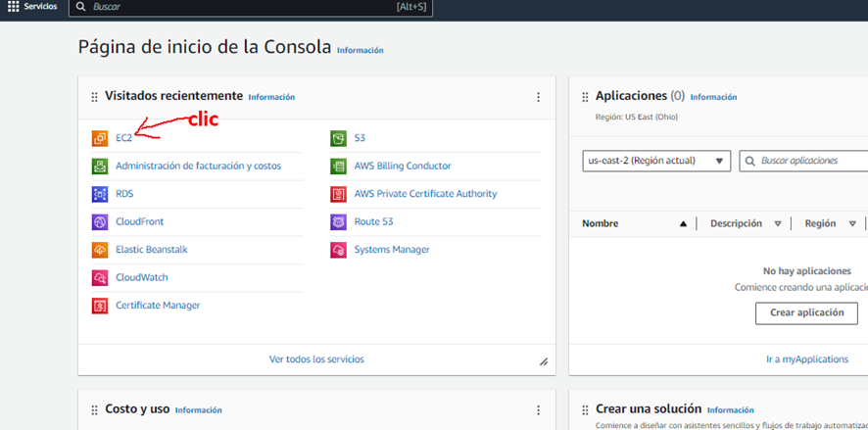868x430 pixels.
Task: Open the S3 link
Action: (360, 138)
